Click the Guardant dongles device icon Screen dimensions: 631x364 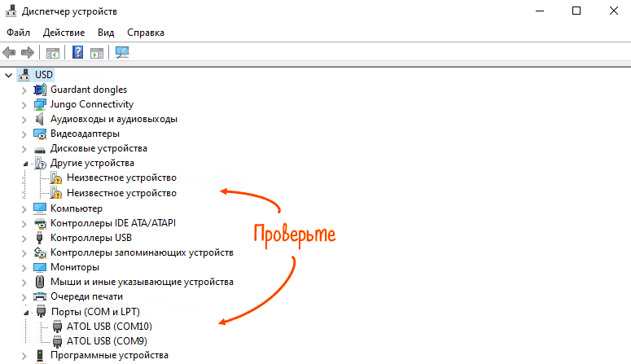tap(40, 90)
